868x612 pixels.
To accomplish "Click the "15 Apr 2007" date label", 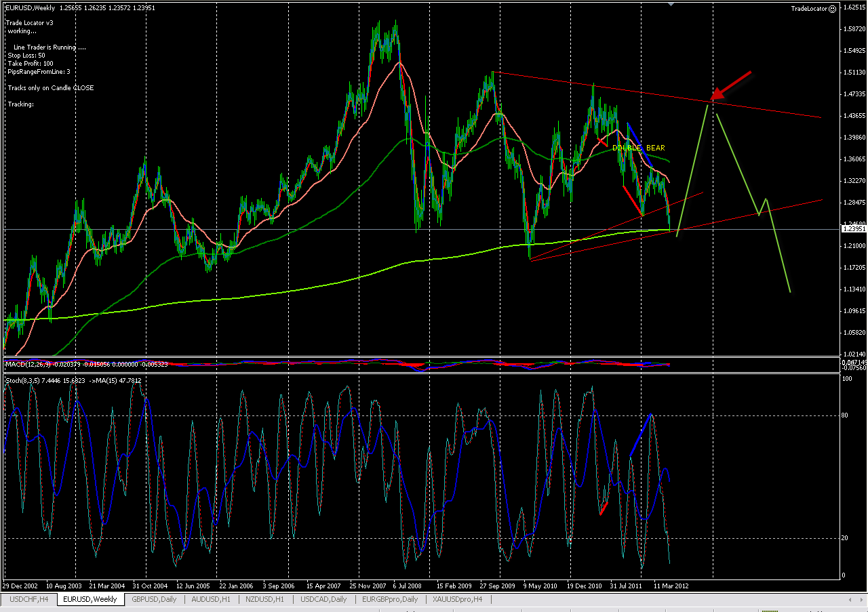I will point(323,586).
